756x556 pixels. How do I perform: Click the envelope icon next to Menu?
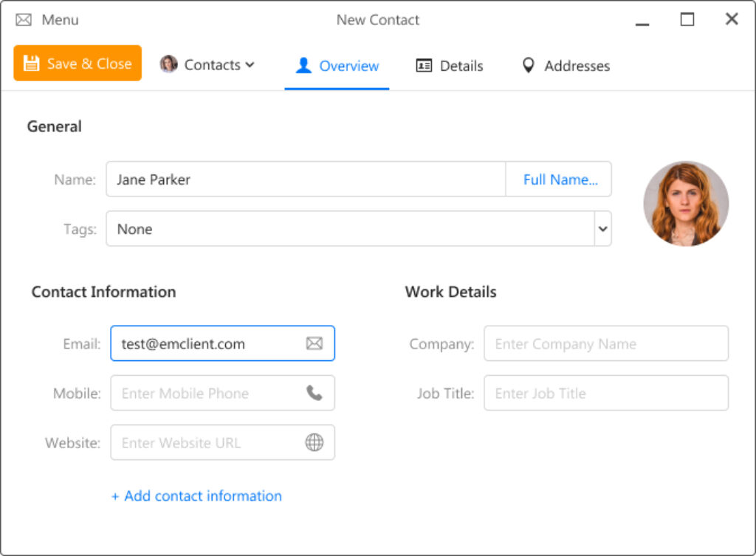click(23, 19)
